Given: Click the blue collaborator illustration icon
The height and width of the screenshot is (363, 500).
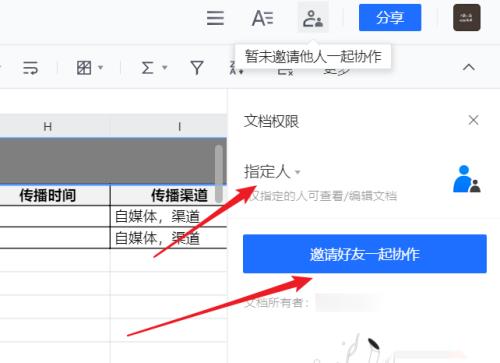Looking at the screenshot, I should (467, 179).
